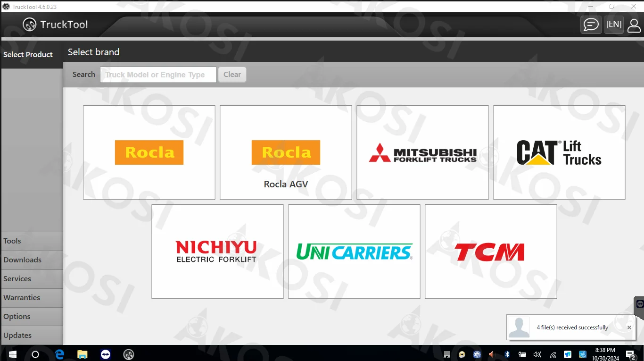
Task: Choose the TCM brand card
Action: pos(491,252)
